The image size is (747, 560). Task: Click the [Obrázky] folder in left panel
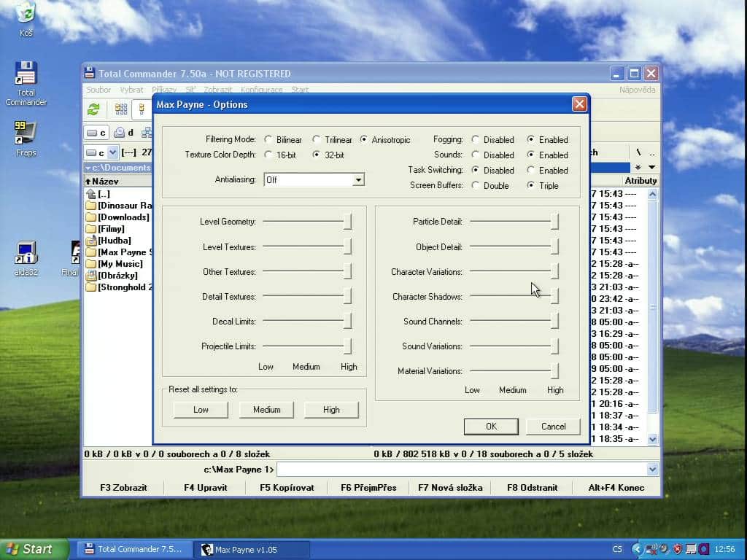pyautogui.click(x=112, y=276)
